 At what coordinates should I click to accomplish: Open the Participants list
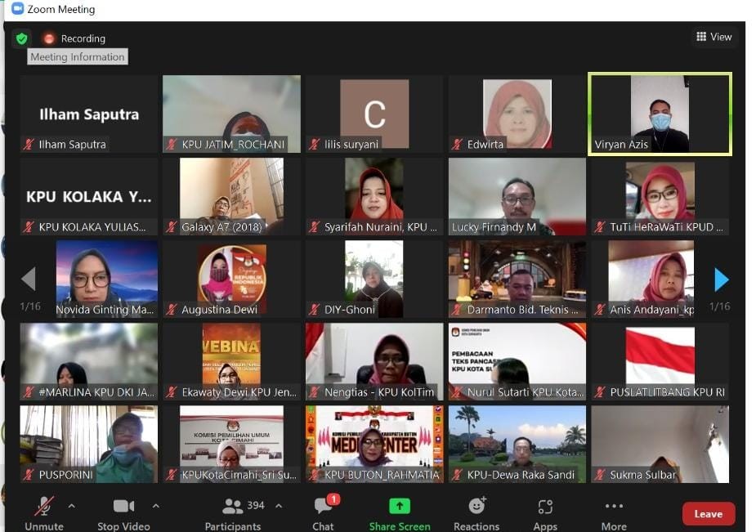click(233, 507)
